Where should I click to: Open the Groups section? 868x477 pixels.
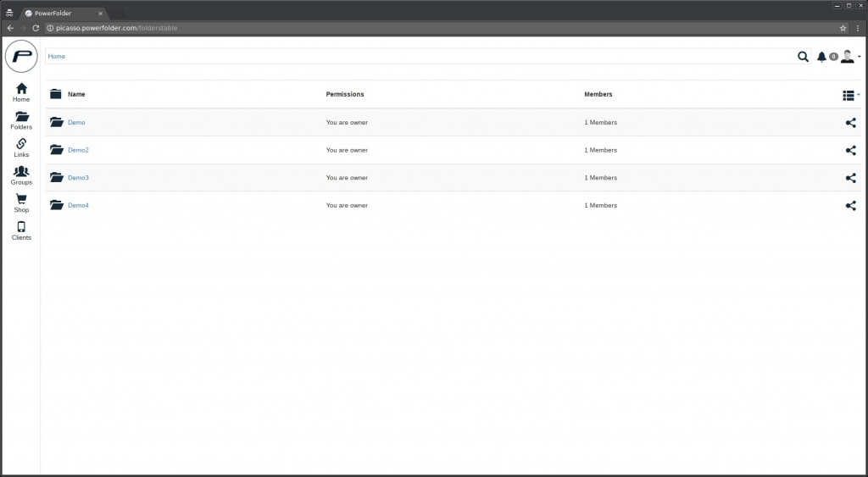coord(21,175)
